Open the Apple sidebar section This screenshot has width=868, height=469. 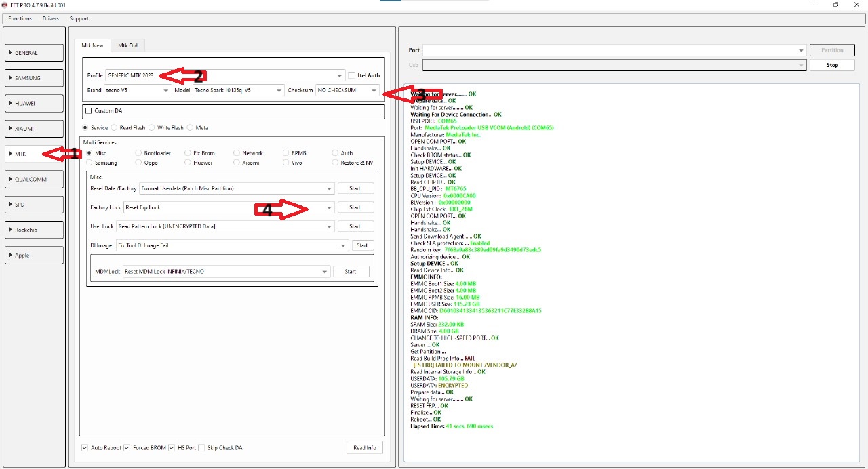click(34, 255)
